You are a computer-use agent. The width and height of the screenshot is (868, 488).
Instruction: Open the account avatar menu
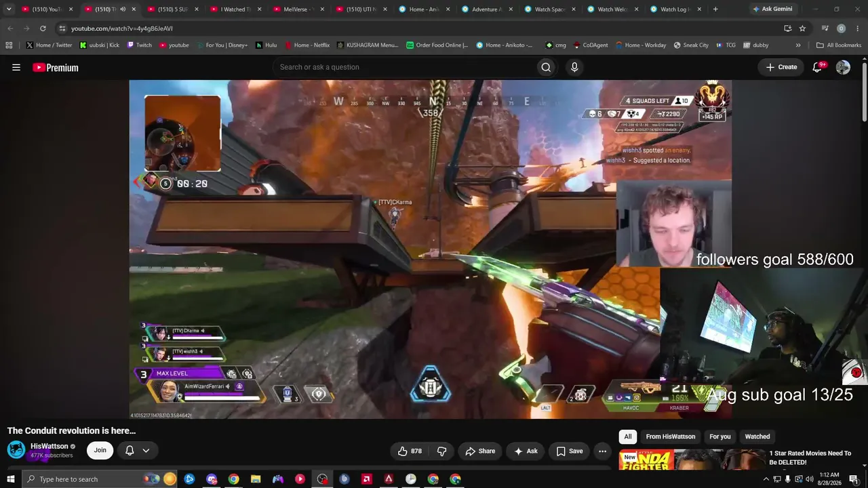[843, 67]
